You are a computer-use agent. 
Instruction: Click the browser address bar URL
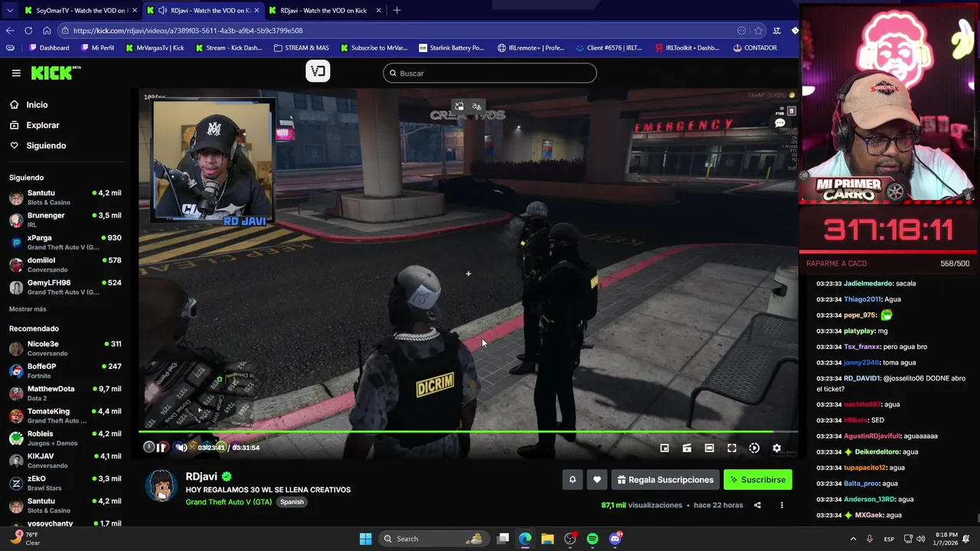(x=188, y=31)
